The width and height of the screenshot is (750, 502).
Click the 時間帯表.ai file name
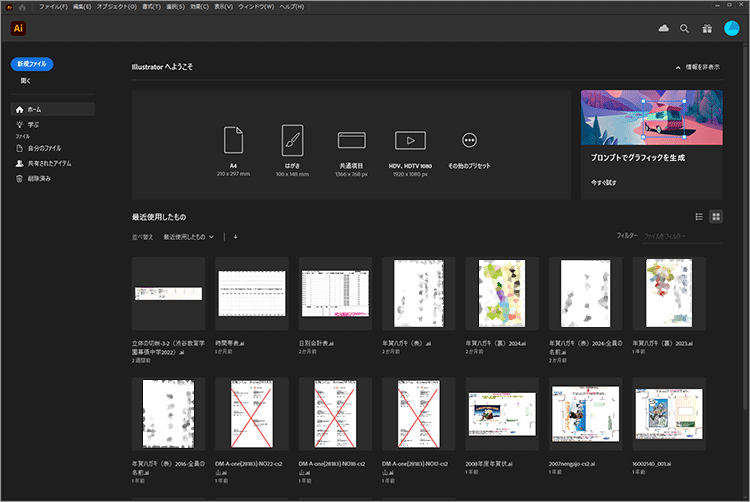pos(230,343)
